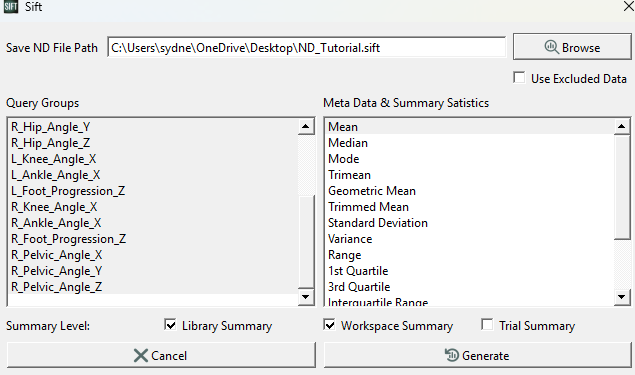Select L_Ankle_Angle_X query group

click(153, 175)
